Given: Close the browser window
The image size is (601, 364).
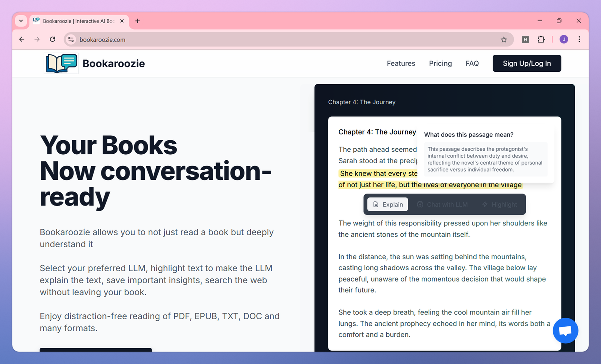Looking at the screenshot, I should coord(579,21).
